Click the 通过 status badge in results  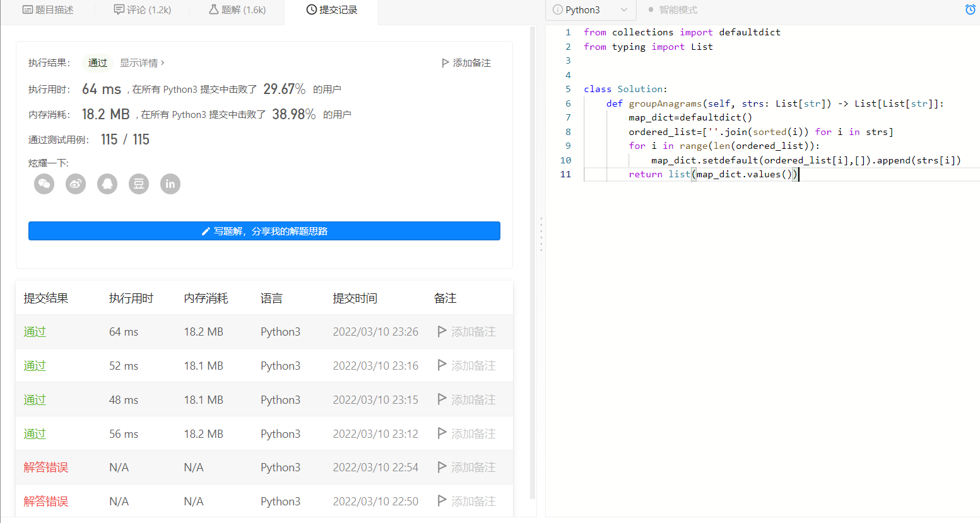pos(98,62)
